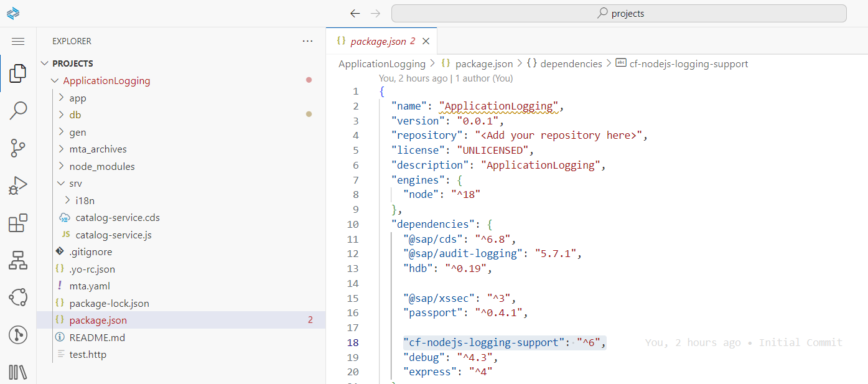Click the Go Back arrow
This screenshot has width=868, height=384.
(355, 13)
